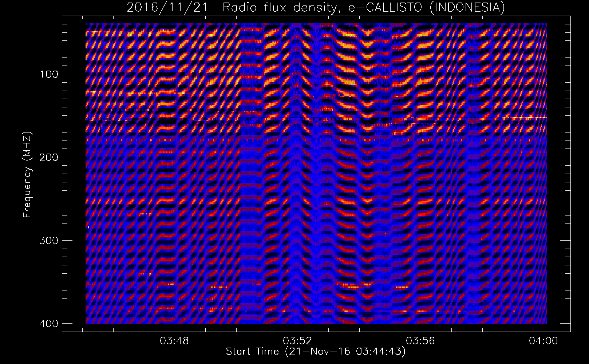Click the '03:52' time tick label
This screenshot has height=364, width=589.
click(x=298, y=341)
